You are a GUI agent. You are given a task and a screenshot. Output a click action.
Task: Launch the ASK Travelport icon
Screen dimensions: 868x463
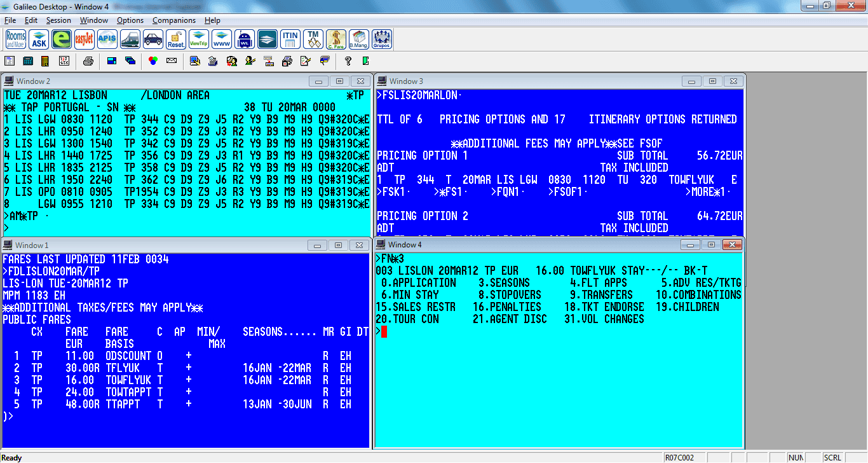39,39
